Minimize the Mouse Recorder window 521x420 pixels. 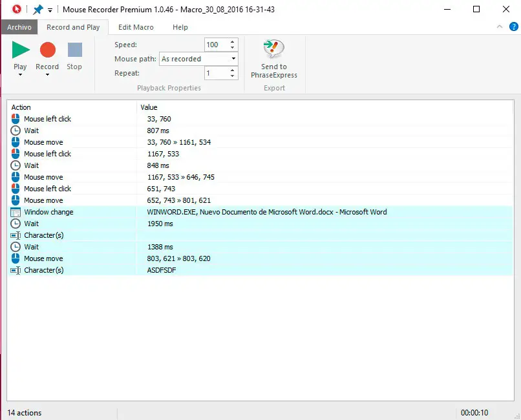447,9
